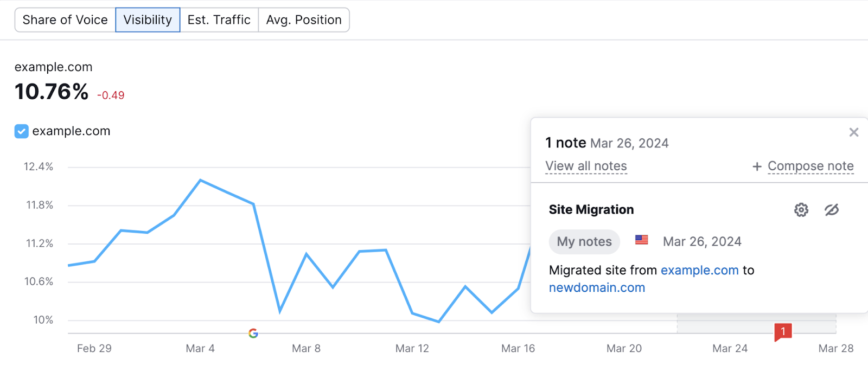Screen dimensions: 868x372
Task: Open the newdomain.com link
Action: (x=597, y=287)
